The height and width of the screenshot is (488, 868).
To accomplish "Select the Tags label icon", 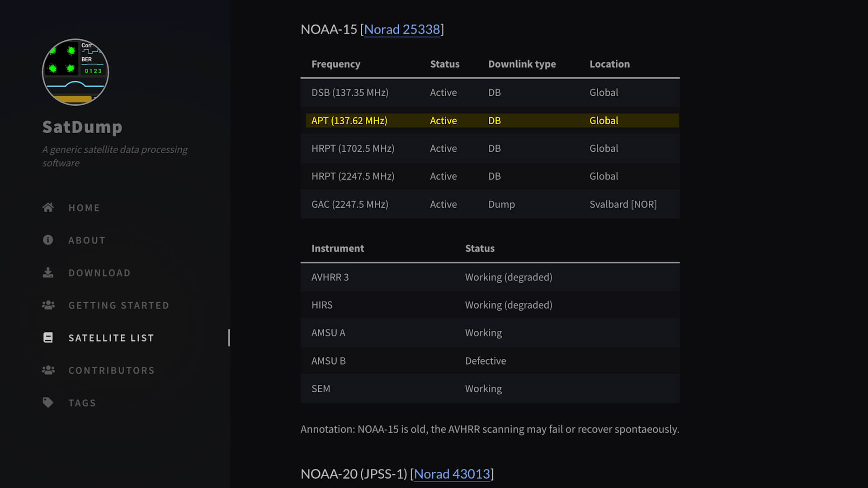I will tap(48, 403).
